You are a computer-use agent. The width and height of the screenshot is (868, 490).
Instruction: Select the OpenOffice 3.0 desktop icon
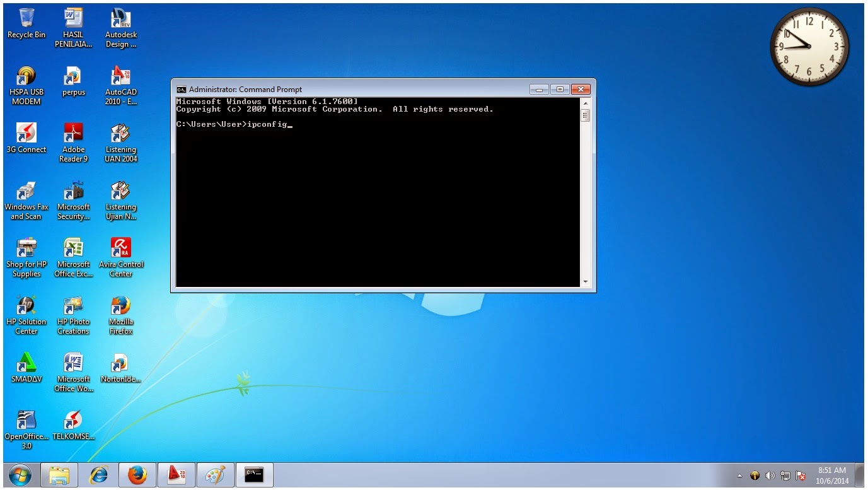click(26, 430)
